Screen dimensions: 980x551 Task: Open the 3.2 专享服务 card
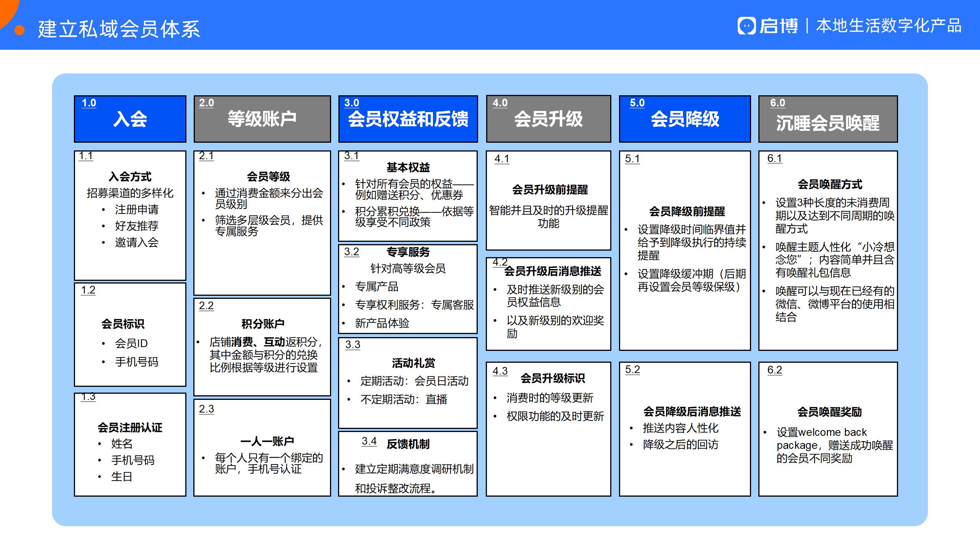[408, 289]
